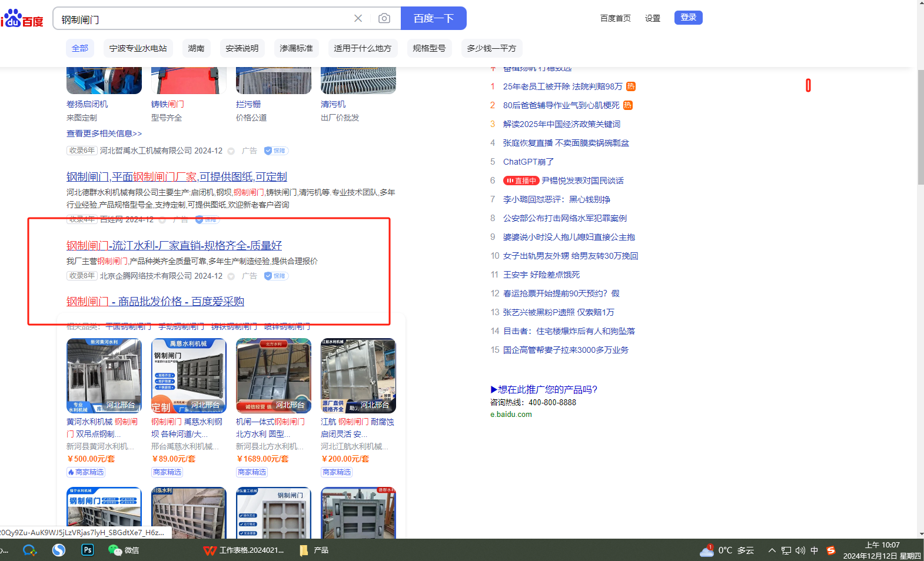The height and width of the screenshot is (561, 924).
Task: Open hot search 张庭恢复直播 不卖面膜卖锅碗瓢盆
Action: point(566,143)
